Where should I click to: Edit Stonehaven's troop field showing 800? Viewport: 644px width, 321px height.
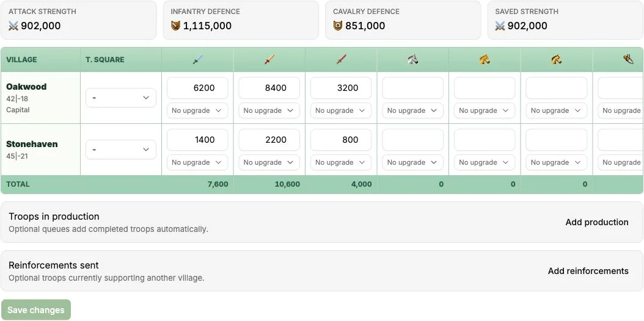[x=341, y=140]
